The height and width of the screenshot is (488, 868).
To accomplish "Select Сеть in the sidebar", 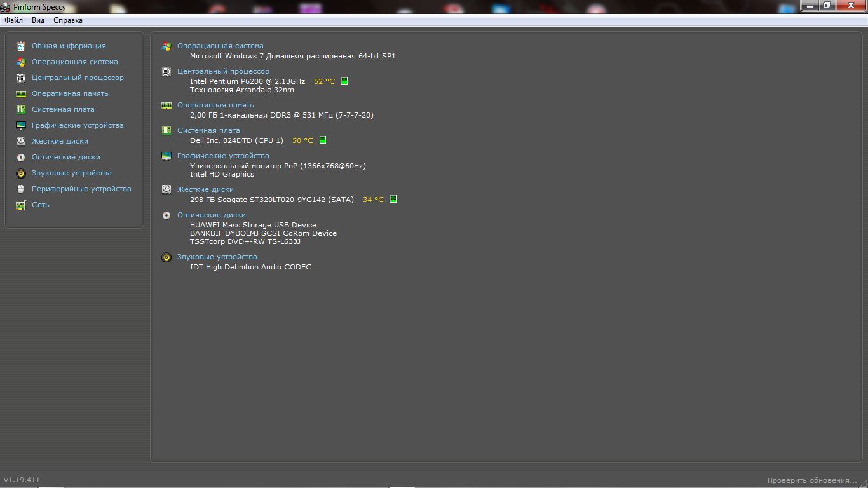I will 41,205.
